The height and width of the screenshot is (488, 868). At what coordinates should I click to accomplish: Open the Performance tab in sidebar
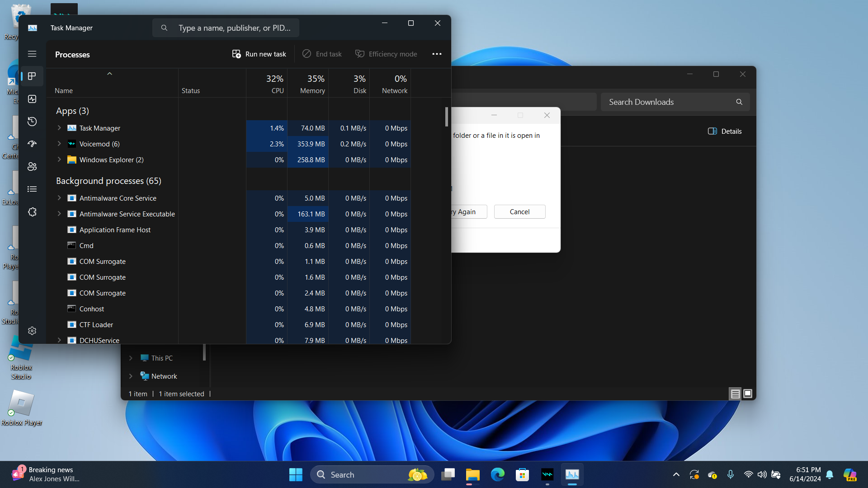tap(32, 99)
